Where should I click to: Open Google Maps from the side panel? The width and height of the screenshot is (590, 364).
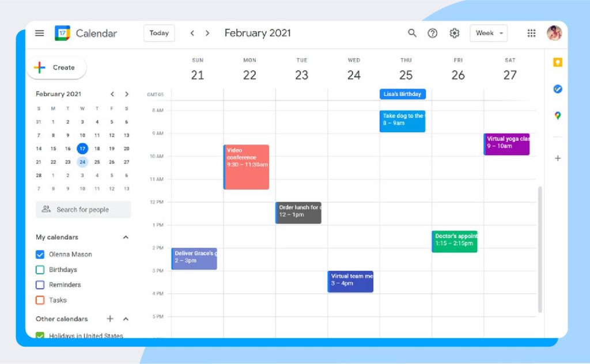tap(557, 116)
